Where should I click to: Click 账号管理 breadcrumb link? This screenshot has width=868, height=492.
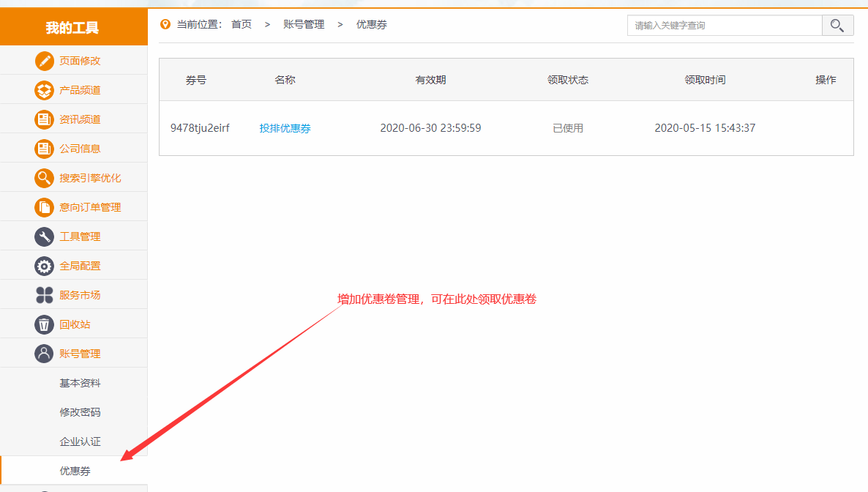point(304,24)
